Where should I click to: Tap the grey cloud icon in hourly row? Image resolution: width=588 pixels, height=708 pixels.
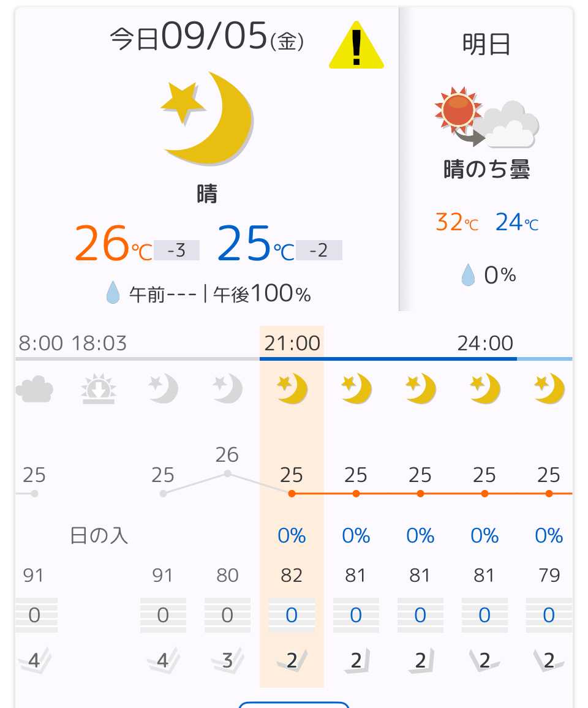[34, 390]
